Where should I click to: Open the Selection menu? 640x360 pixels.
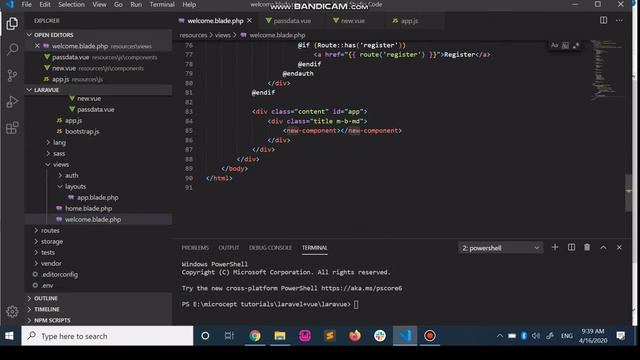(x=71, y=4)
